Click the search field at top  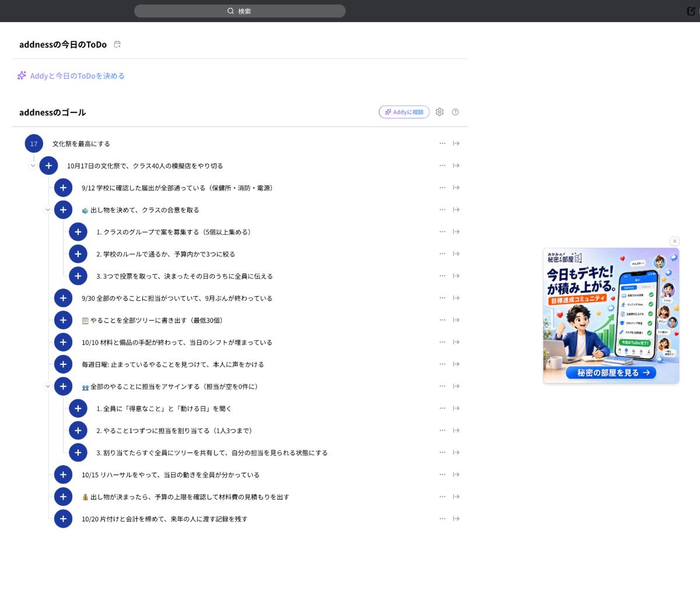[x=240, y=11]
